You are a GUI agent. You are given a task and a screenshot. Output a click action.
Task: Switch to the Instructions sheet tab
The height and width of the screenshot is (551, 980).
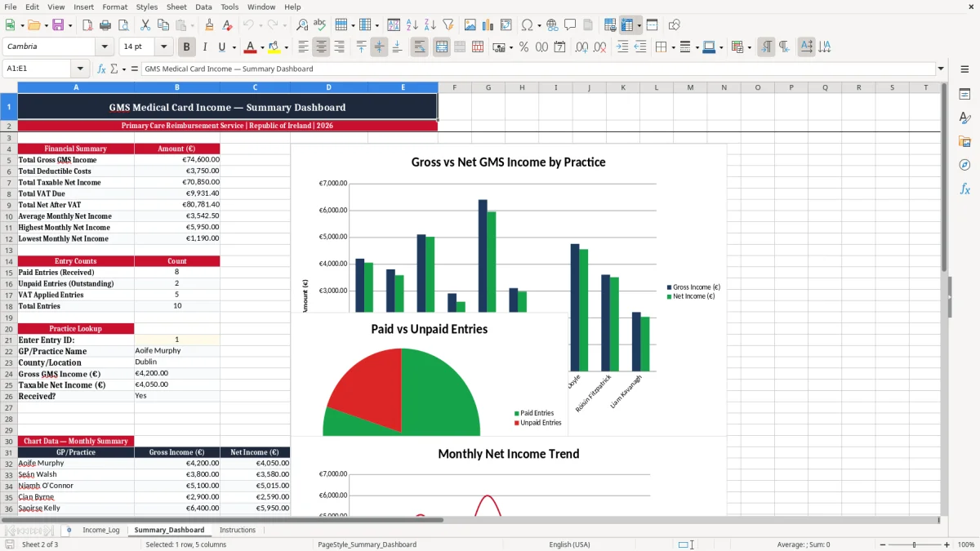[238, 530]
